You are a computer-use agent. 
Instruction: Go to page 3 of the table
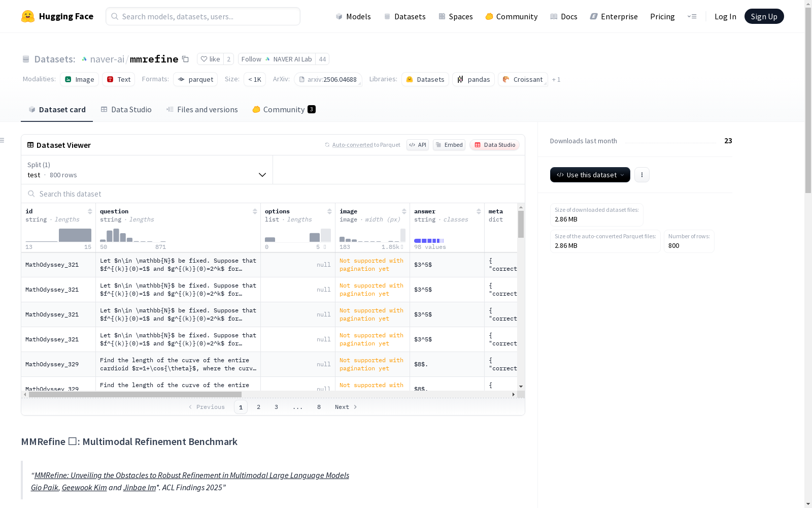(276, 407)
